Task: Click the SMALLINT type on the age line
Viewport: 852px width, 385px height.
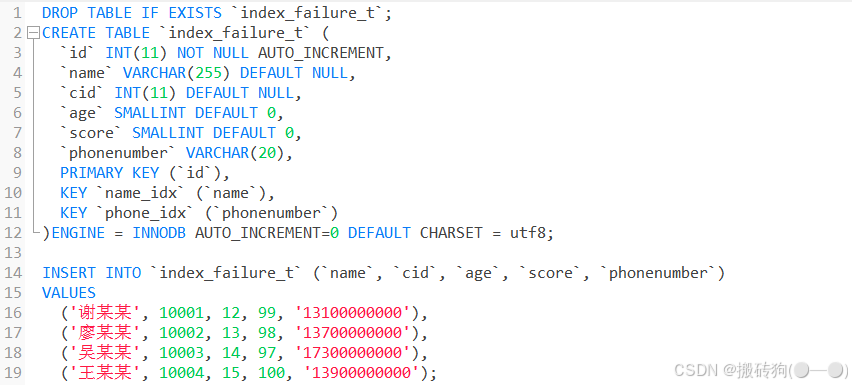Action: pyautogui.click(x=150, y=113)
